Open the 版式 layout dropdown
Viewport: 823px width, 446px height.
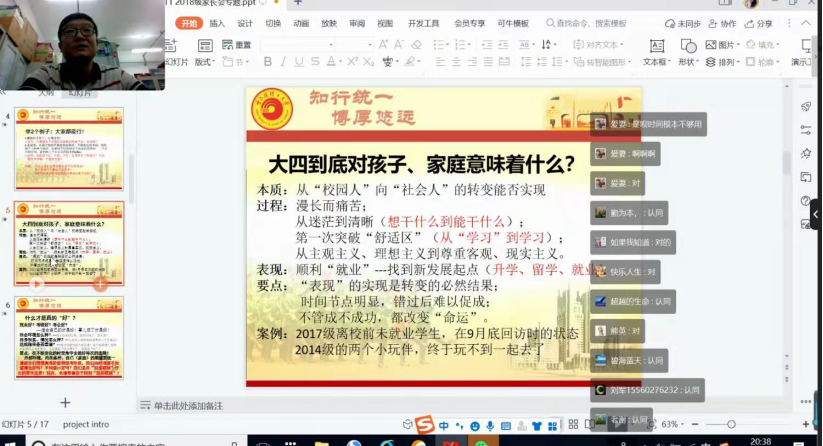pyautogui.click(x=204, y=62)
